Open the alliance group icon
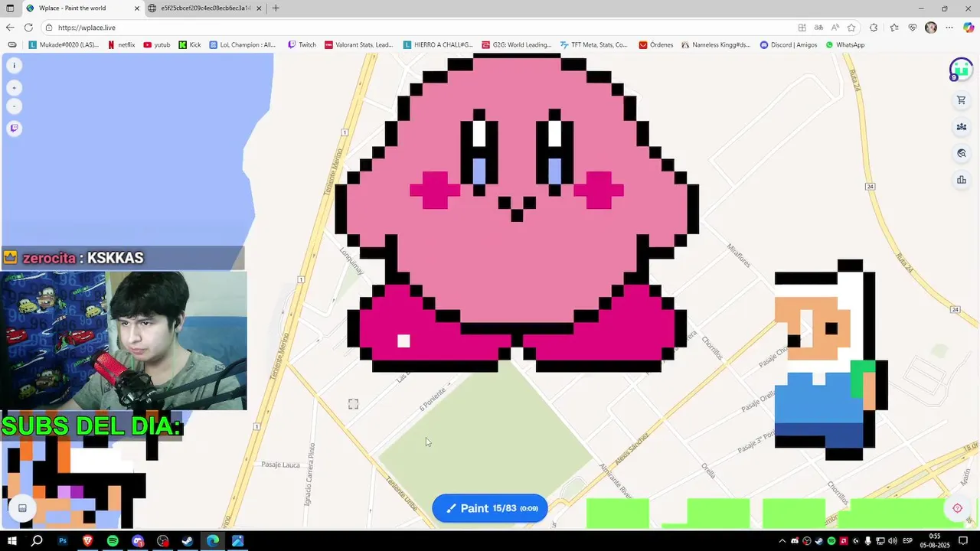This screenshot has width=980, height=551. tap(962, 127)
